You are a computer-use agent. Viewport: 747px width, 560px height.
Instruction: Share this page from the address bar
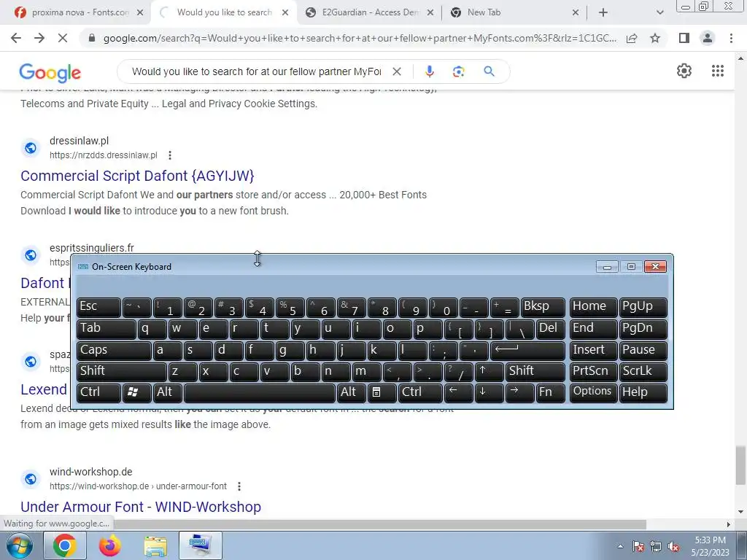click(632, 38)
